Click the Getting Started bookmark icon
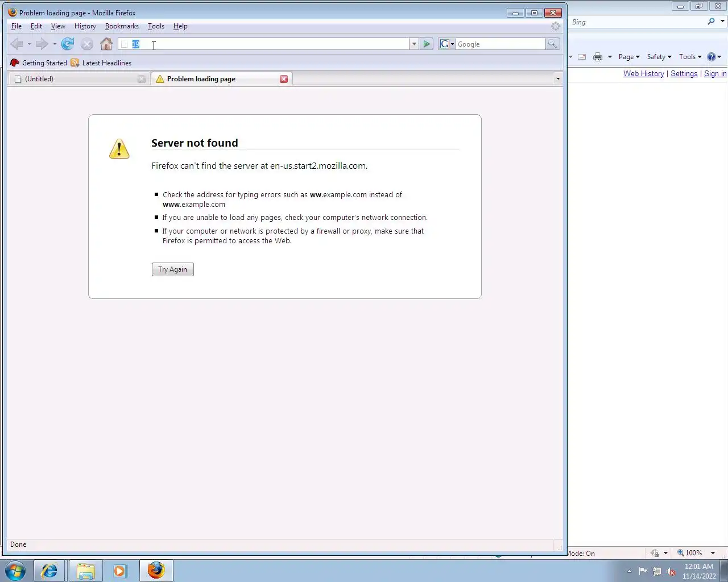Screen dimensions: 728x582 tap(15, 63)
